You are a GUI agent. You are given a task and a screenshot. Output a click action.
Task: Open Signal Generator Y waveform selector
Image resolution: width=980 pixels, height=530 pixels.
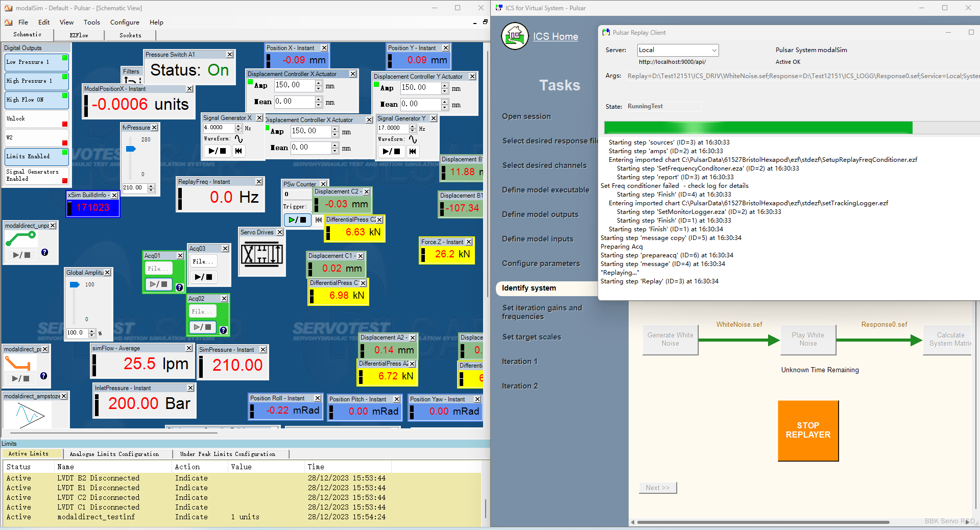pyautogui.click(x=413, y=139)
